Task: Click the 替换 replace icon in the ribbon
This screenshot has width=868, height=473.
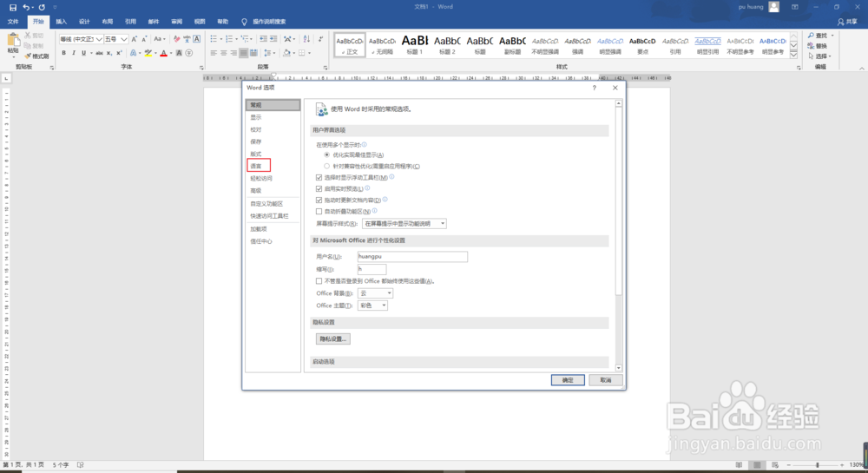Action: tap(817, 46)
